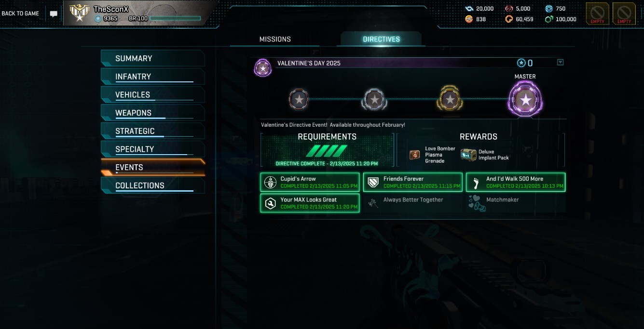The height and width of the screenshot is (329, 644).
Task: Open the chat bubble icon
Action: pyautogui.click(x=54, y=14)
